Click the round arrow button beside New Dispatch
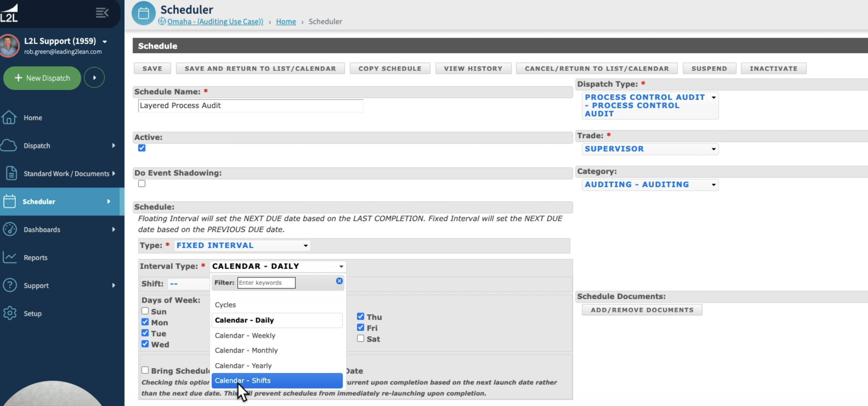 pyautogui.click(x=94, y=78)
